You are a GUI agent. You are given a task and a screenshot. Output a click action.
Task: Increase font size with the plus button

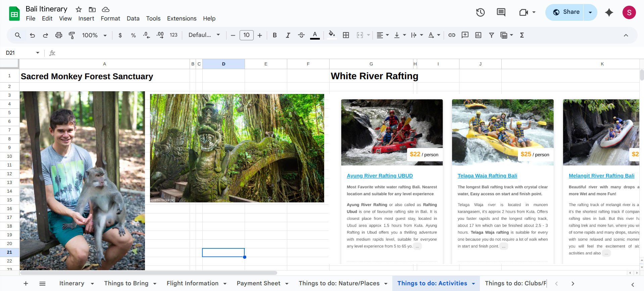(260, 35)
